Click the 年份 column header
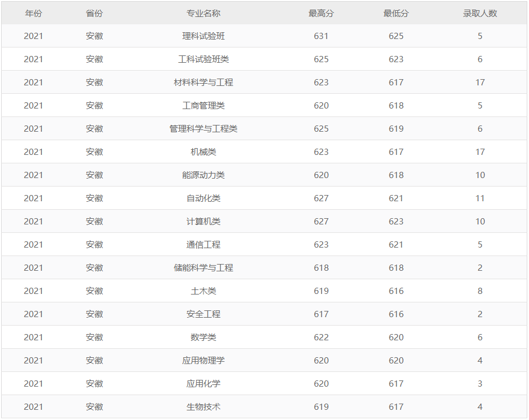529x420 pixels. pos(33,13)
